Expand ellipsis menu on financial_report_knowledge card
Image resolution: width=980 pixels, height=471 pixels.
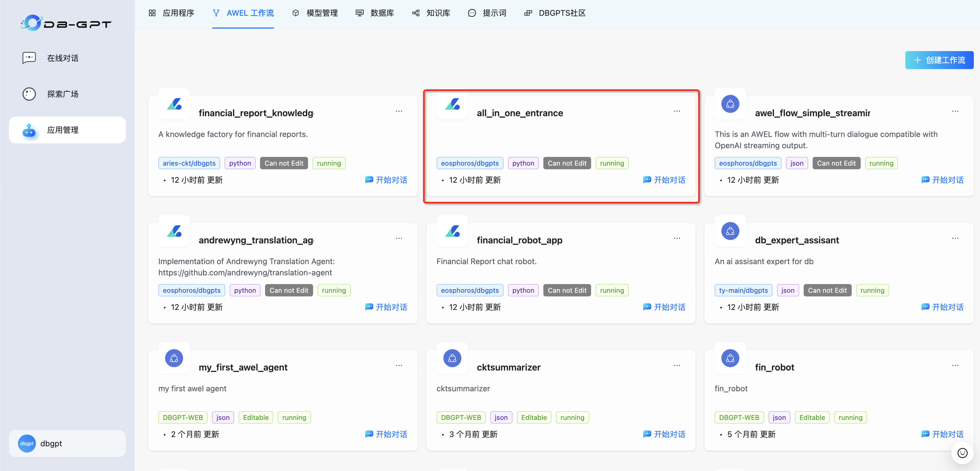[x=399, y=111]
